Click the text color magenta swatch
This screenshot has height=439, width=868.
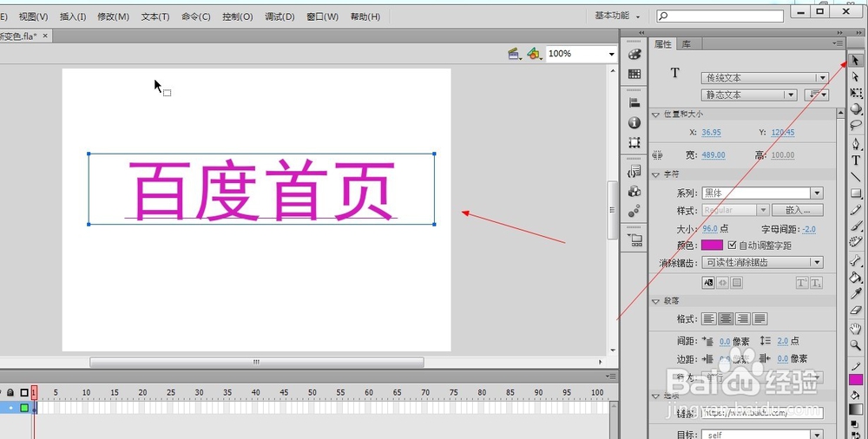point(713,245)
